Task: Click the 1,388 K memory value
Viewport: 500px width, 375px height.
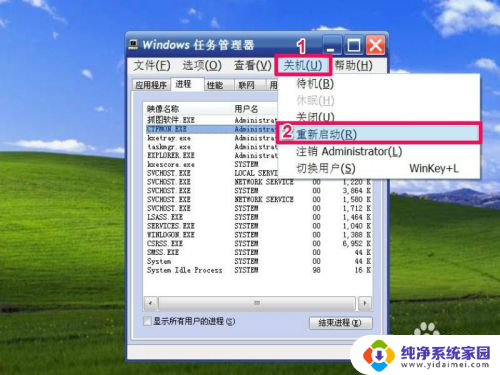Action: (357, 235)
